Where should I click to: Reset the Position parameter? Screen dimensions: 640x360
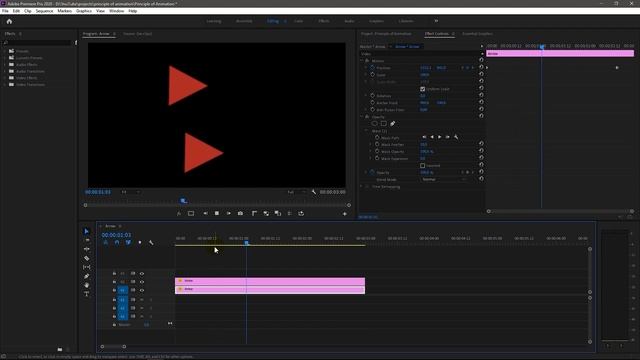[x=481, y=67]
